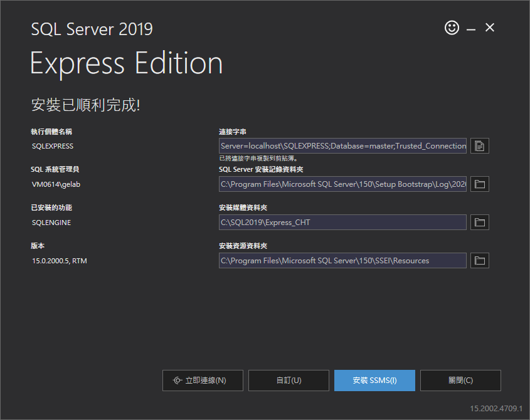
Task: Open the SQL Server install log folder
Action: click(480, 184)
